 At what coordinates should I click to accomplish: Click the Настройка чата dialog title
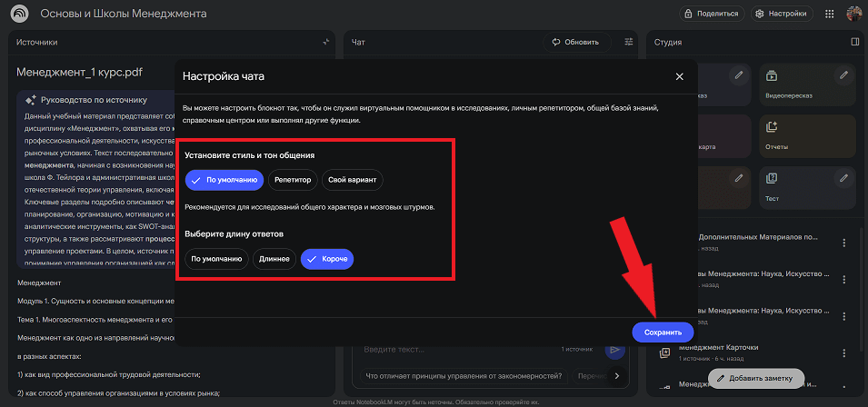(224, 76)
